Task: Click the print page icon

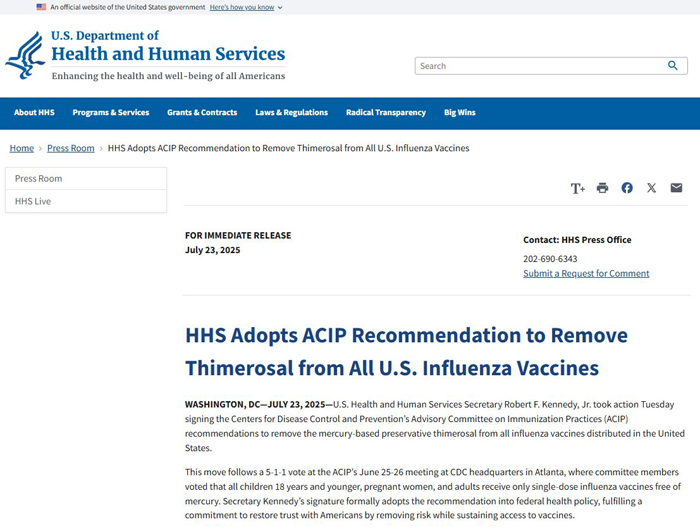Action: point(602,188)
